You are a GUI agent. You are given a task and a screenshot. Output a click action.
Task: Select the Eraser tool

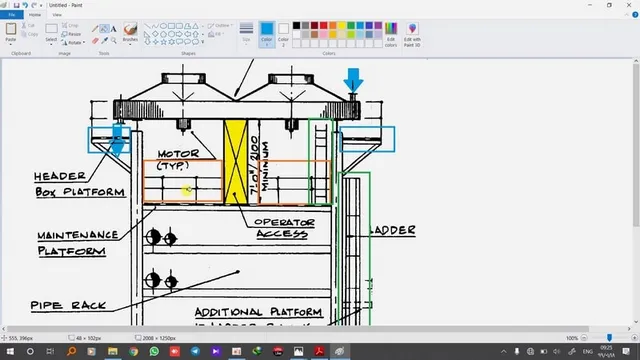(x=95, y=40)
